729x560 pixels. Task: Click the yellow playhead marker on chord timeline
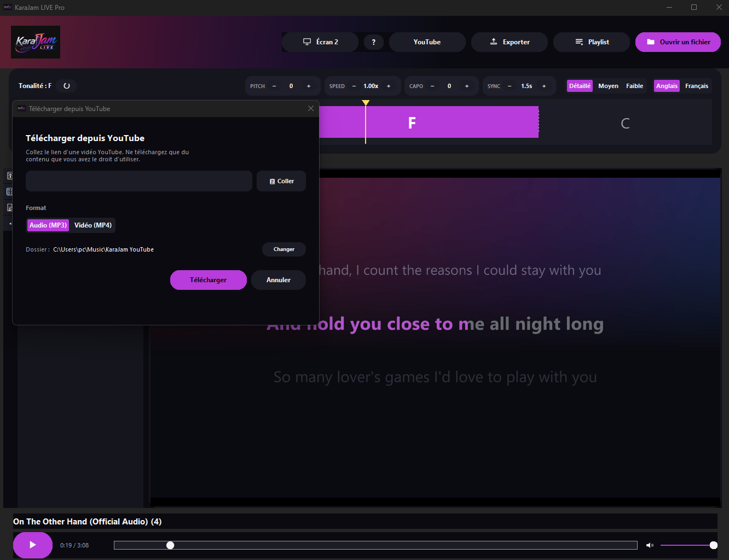pyautogui.click(x=366, y=103)
